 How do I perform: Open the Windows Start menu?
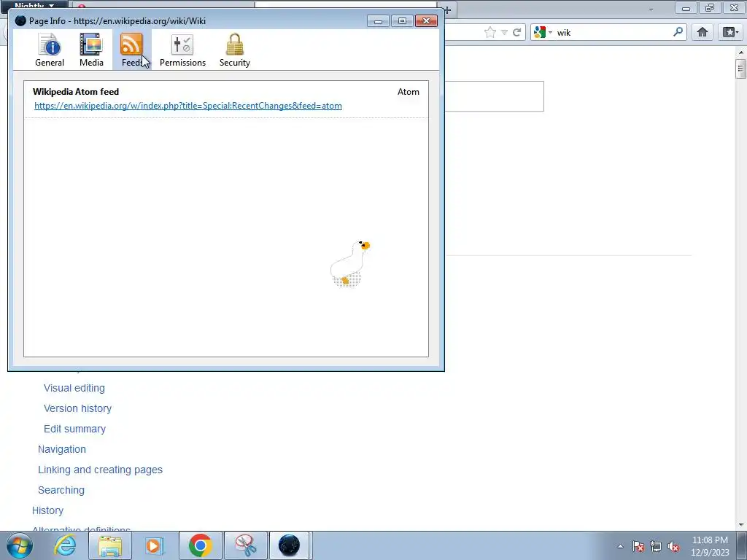[20, 545]
